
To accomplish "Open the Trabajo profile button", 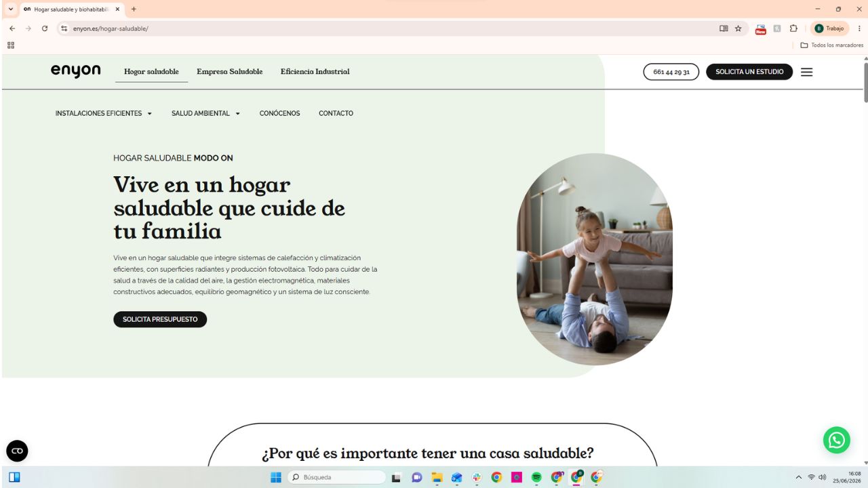I will click(x=830, y=28).
